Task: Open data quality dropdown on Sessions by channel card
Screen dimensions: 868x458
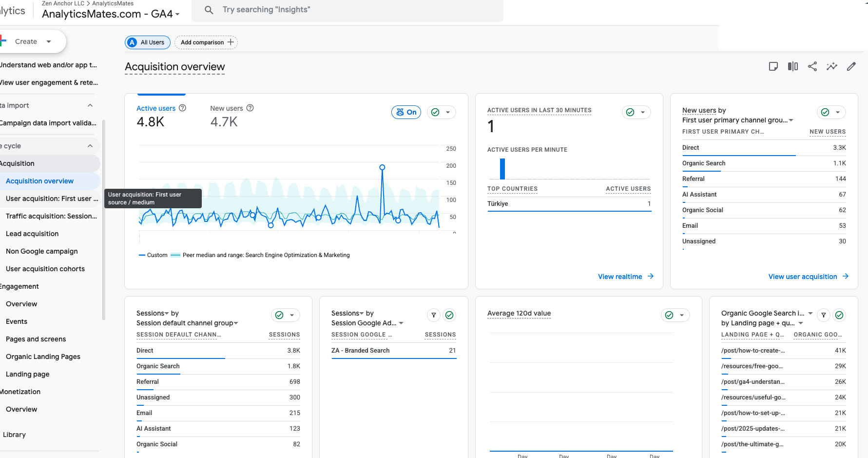Action: pyautogui.click(x=286, y=315)
